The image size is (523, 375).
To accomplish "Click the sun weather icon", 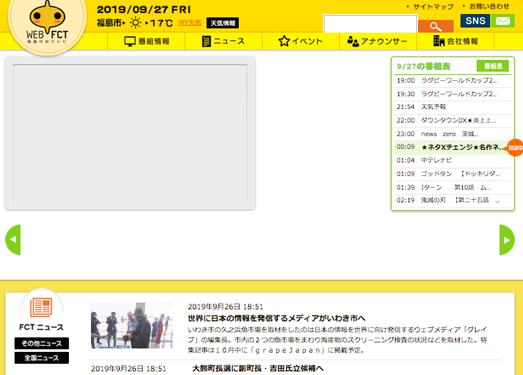I will (x=135, y=23).
